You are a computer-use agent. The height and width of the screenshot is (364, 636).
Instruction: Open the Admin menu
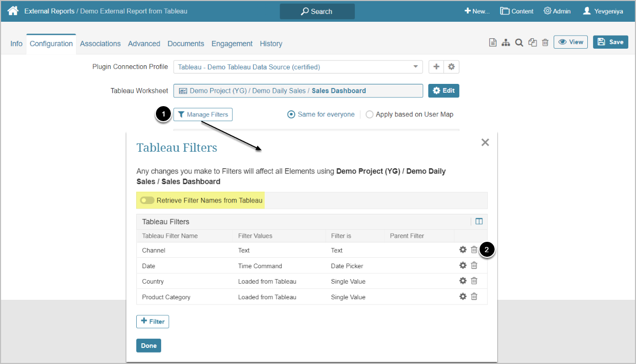pos(557,11)
